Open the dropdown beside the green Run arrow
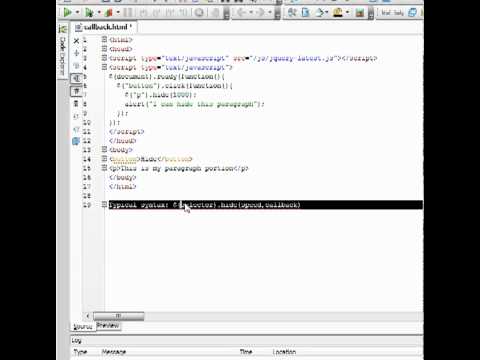 tap(78, 13)
